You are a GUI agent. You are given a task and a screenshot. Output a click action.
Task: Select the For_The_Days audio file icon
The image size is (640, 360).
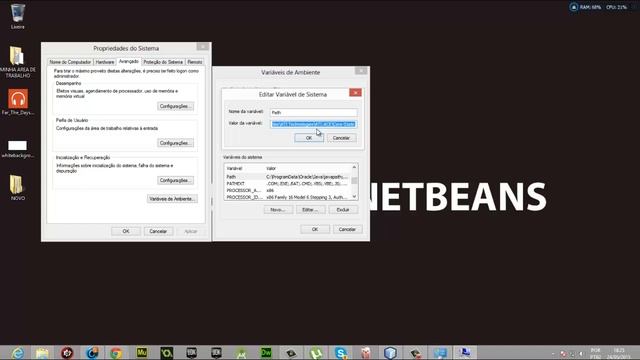[18, 102]
